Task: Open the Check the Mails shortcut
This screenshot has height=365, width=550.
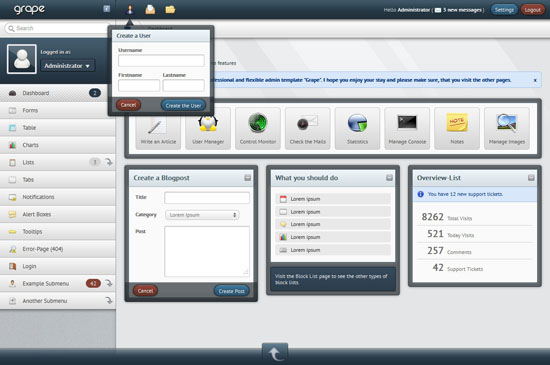Action: click(308, 129)
